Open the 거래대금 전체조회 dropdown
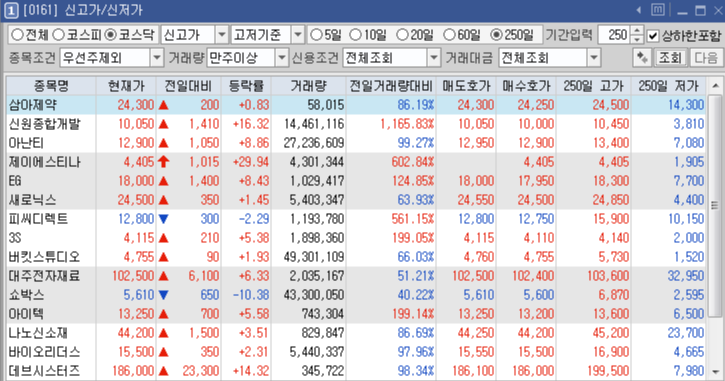 click(x=594, y=58)
